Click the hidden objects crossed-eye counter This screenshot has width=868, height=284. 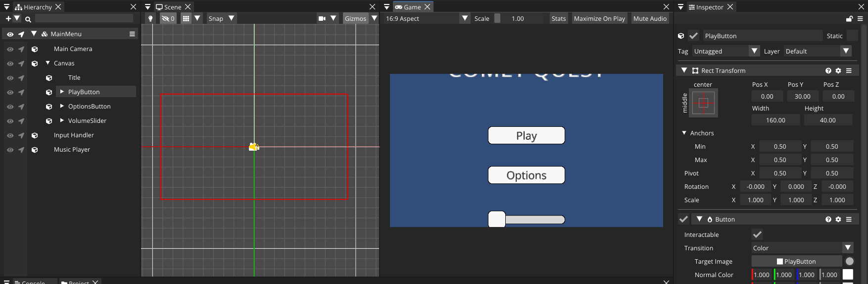[x=168, y=18]
